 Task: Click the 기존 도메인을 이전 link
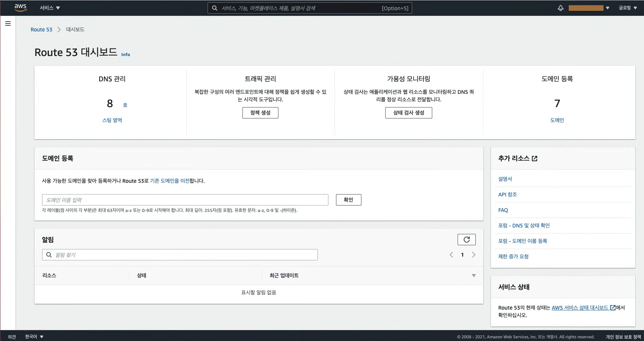point(170,181)
